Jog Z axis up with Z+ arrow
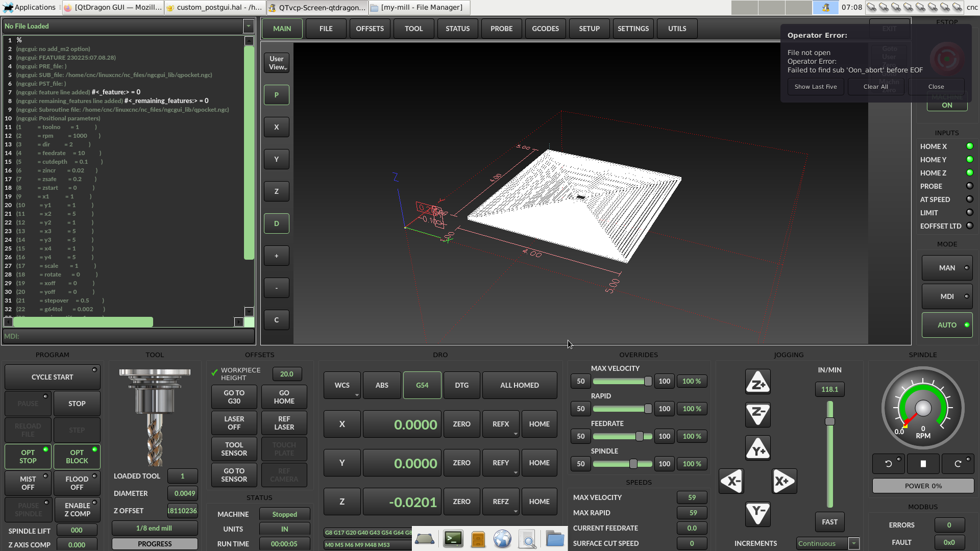The width and height of the screenshot is (980, 551). (x=758, y=382)
